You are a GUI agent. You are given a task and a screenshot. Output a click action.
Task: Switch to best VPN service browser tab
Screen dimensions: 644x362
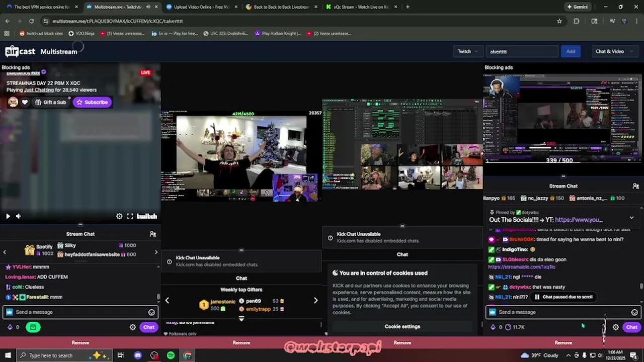coord(41,7)
